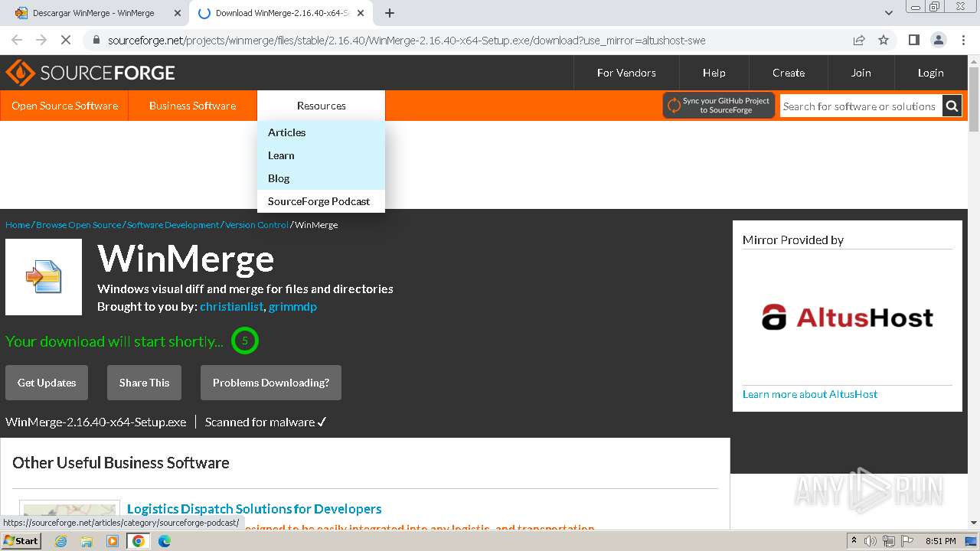Open grimmdp's profile link
The height and width of the screenshot is (551, 980).
tap(292, 306)
